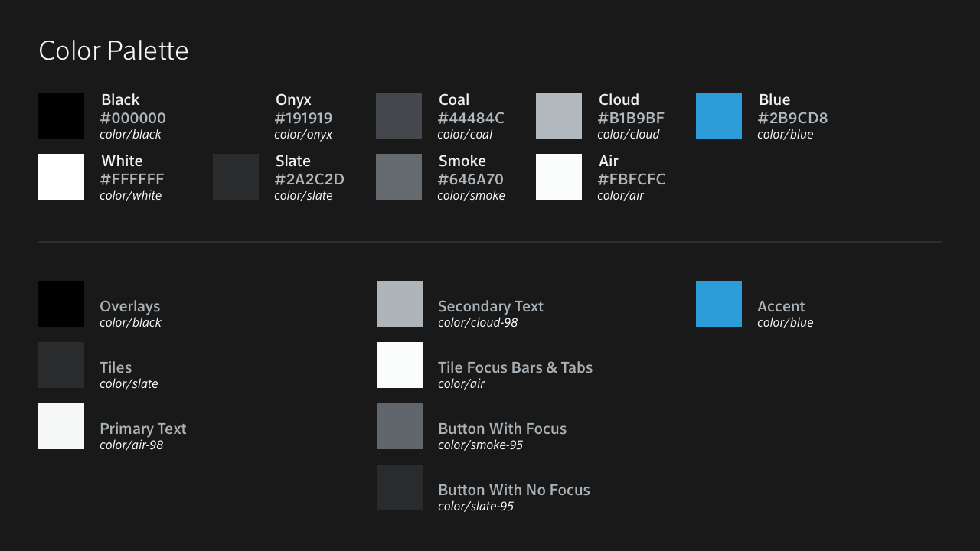The image size is (980, 551).
Task: Click the Button With Focus swatch
Action: 400,426
